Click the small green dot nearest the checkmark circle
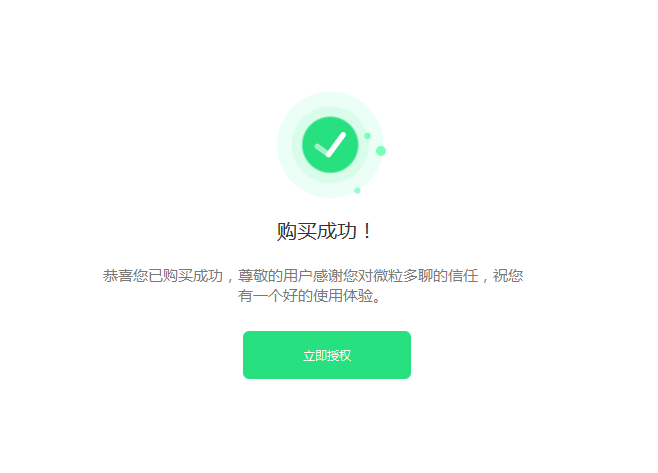658x473 pixels. [368, 136]
